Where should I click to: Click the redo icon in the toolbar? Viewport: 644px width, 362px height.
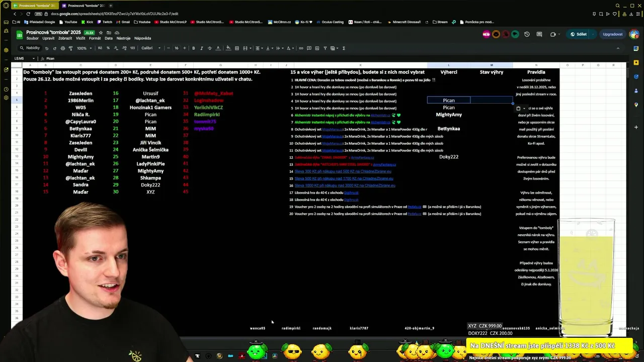55,48
